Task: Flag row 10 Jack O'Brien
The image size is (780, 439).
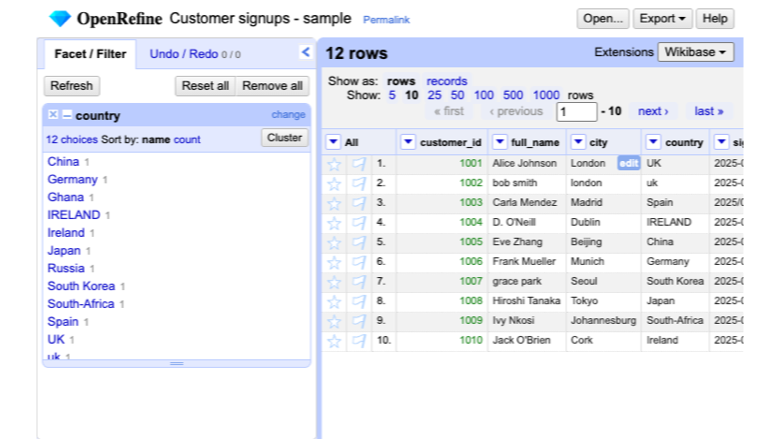Action: 359,341
